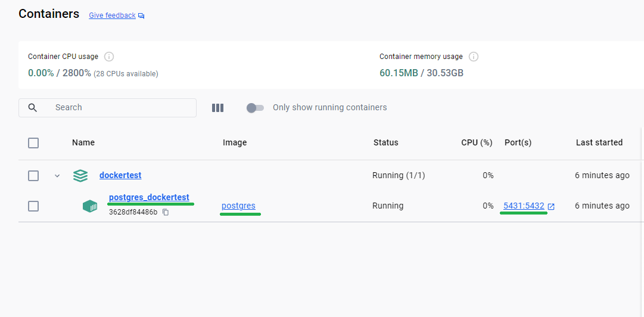Click the external link icon beside port

(x=551, y=207)
